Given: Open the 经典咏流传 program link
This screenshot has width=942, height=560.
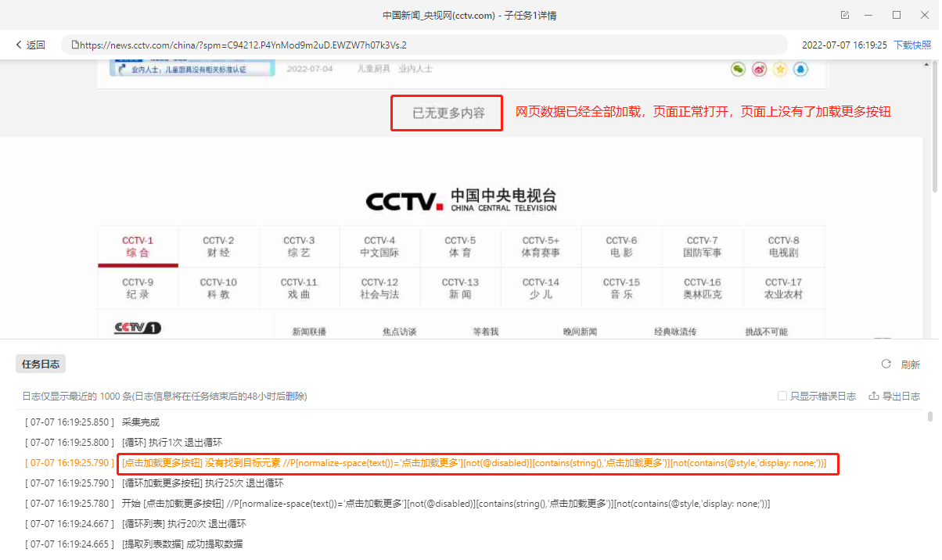Looking at the screenshot, I should [675, 332].
